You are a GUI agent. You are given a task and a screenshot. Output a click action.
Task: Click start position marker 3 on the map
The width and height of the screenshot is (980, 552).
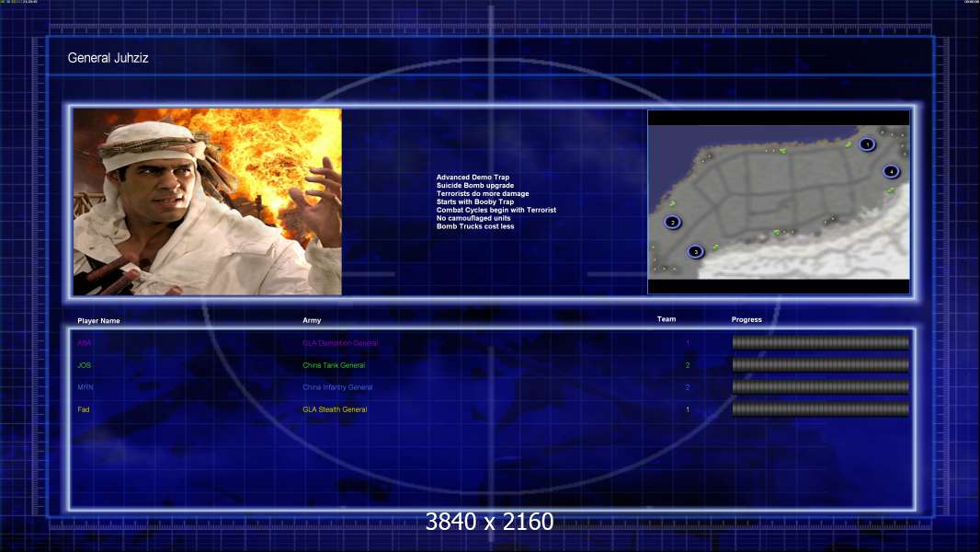tap(696, 252)
